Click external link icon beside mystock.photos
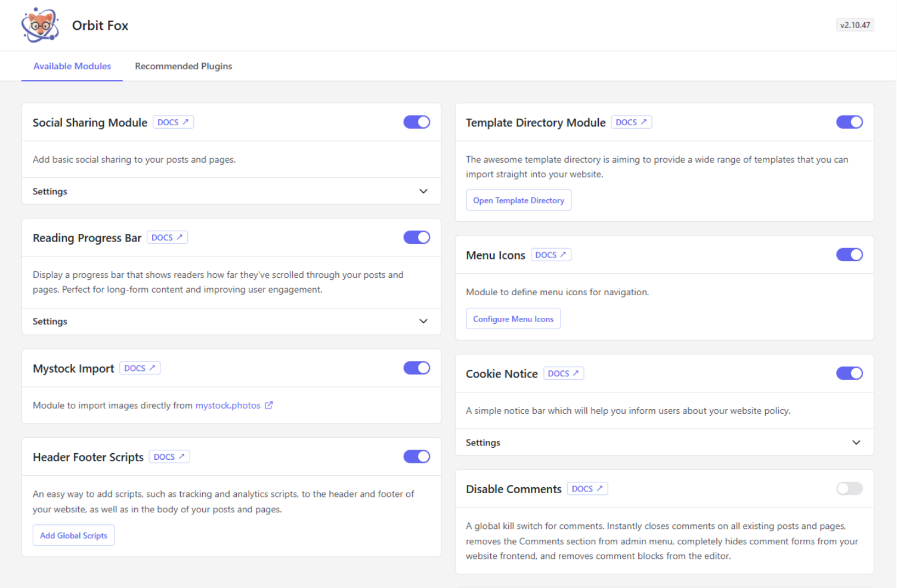Screen dimensions: 897x588 click(x=268, y=405)
